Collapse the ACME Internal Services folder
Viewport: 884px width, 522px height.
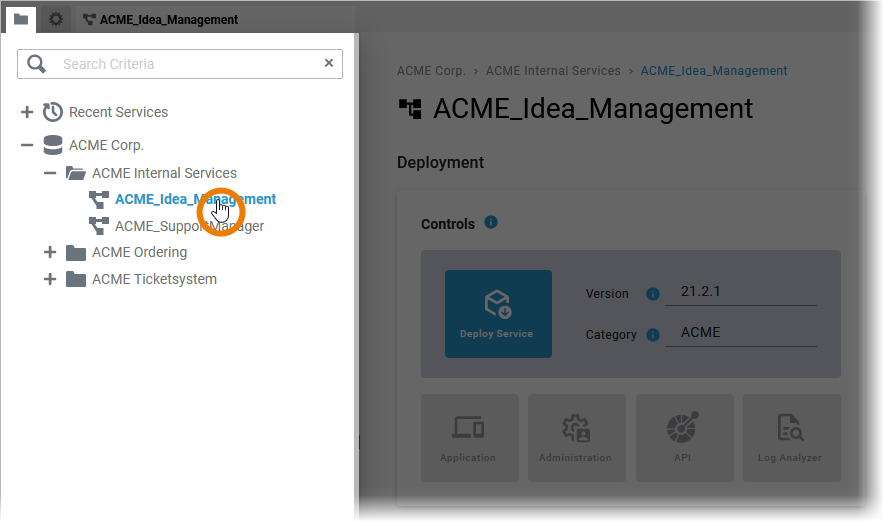(50, 173)
